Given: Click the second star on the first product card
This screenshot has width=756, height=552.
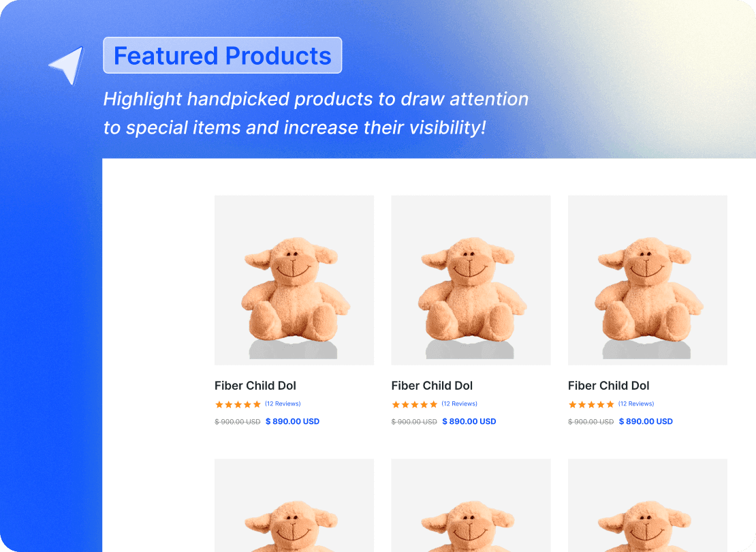Looking at the screenshot, I should (228, 404).
